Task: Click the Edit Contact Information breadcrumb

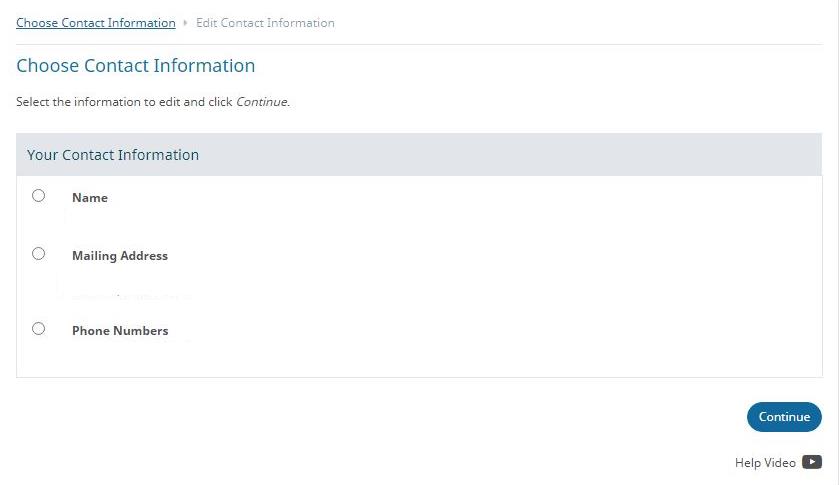Action: tap(265, 23)
